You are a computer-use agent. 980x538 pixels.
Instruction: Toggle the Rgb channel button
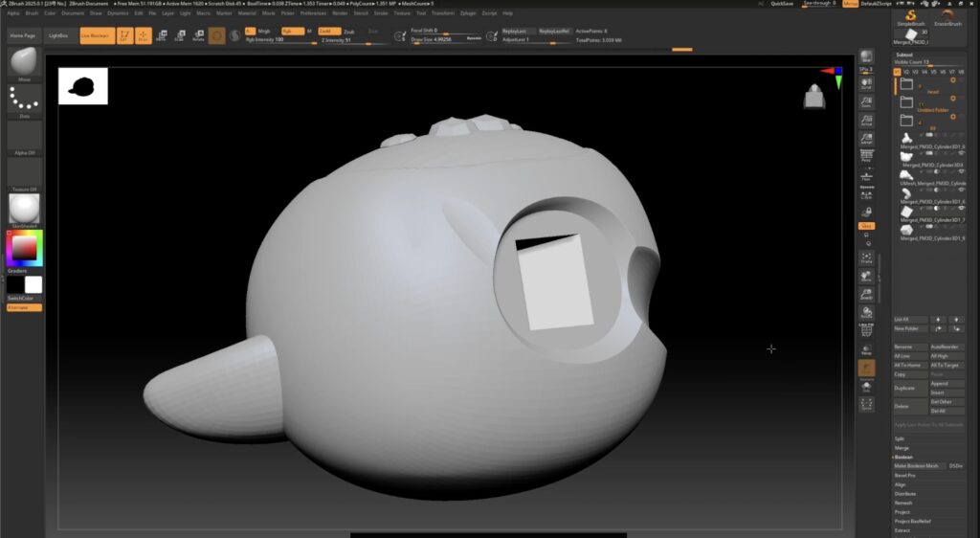tap(292, 31)
